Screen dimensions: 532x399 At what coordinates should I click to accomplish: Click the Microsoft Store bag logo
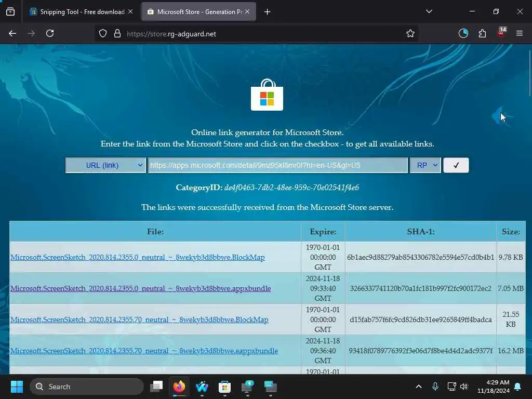tap(267, 95)
